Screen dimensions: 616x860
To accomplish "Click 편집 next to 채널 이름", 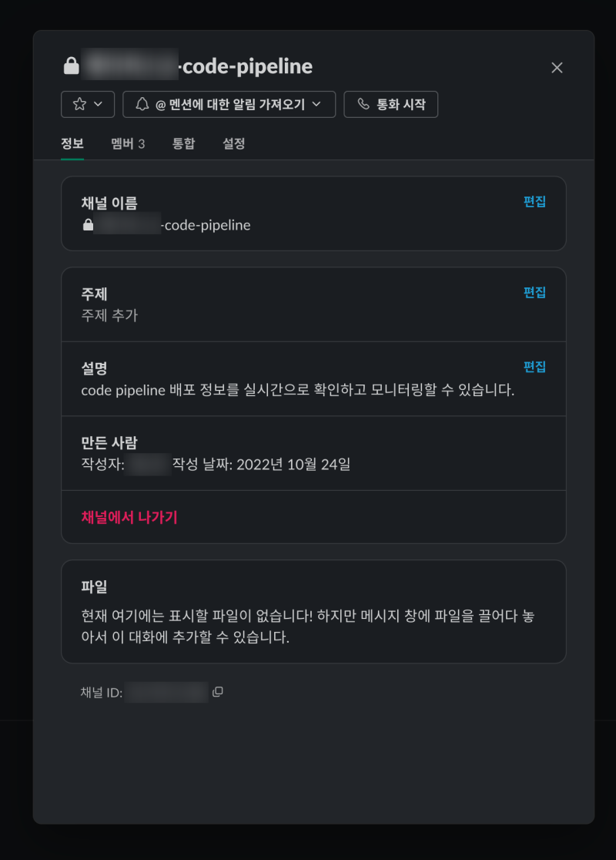I will coord(534,202).
